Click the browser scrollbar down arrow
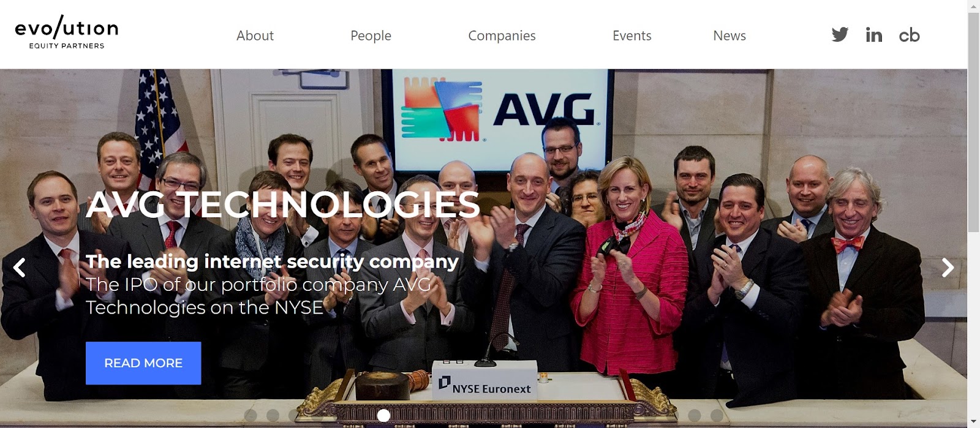Image resolution: width=980 pixels, height=428 pixels. pyautogui.click(x=974, y=422)
